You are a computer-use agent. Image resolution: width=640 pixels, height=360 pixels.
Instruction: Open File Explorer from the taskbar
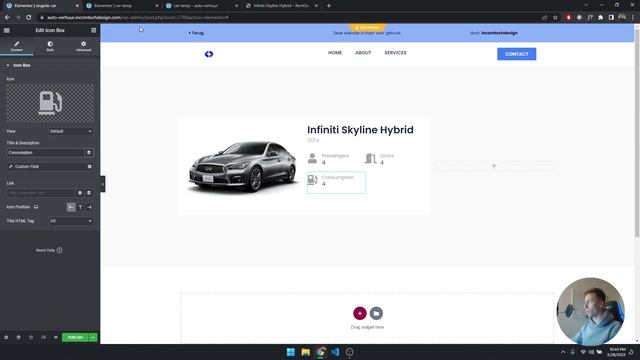[305, 352]
